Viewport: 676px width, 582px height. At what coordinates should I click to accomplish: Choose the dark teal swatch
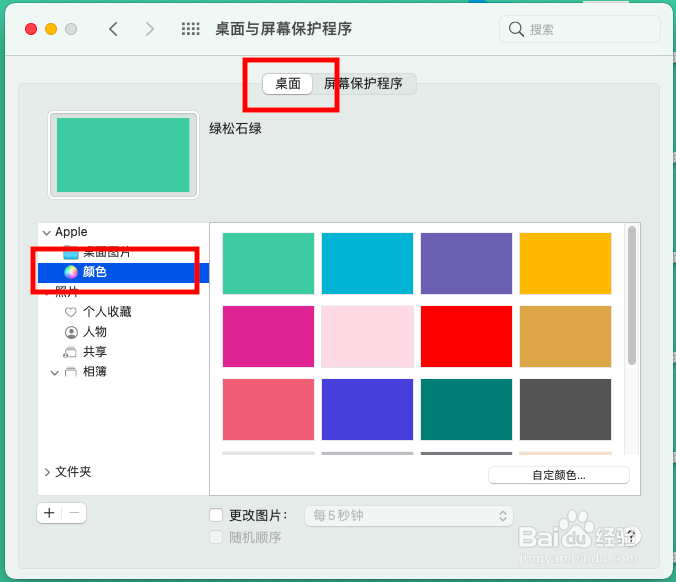pos(466,410)
